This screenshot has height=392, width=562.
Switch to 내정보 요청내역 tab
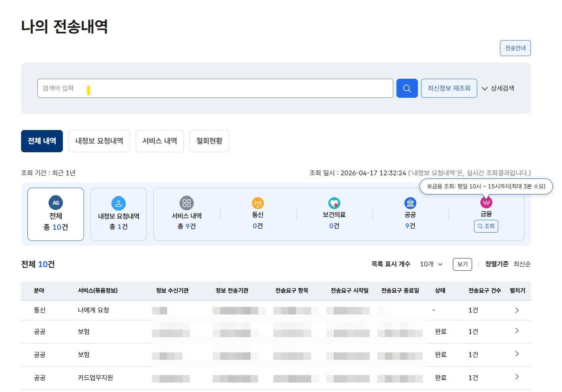click(99, 141)
